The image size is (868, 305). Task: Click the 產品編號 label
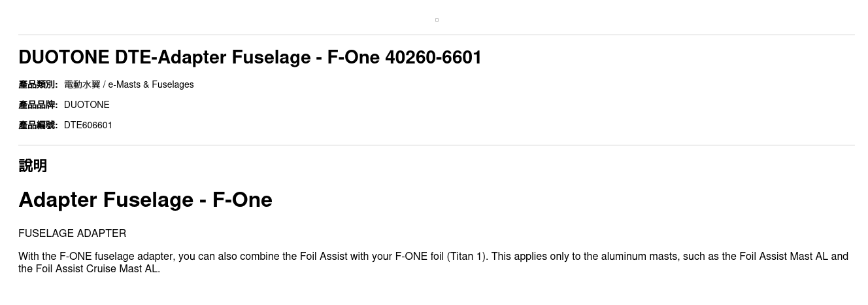pyautogui.click(x=38, y=125)
